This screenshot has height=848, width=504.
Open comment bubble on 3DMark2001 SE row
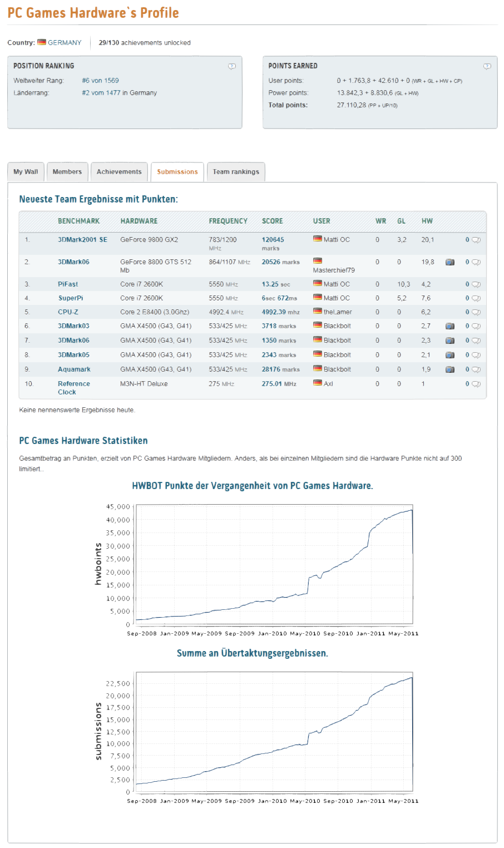(476, 240)
